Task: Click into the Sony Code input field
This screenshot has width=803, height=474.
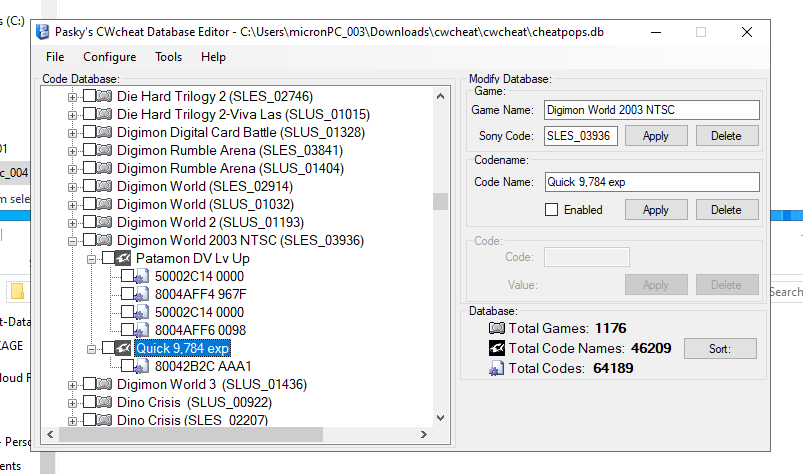Action: pos(581,136)
